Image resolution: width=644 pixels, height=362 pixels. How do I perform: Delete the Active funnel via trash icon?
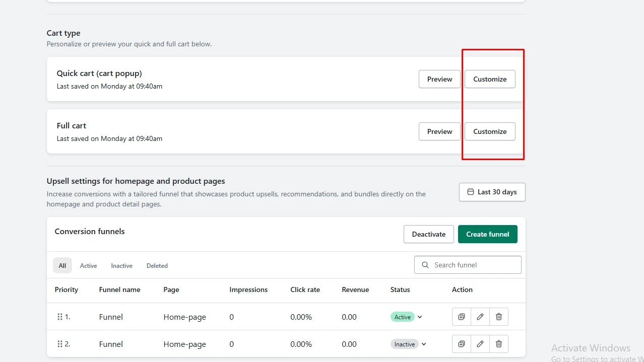tap(499, 317)
